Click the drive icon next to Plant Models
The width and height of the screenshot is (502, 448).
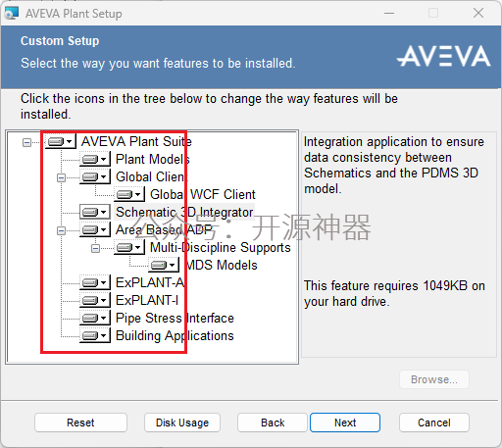coord(95,159)
